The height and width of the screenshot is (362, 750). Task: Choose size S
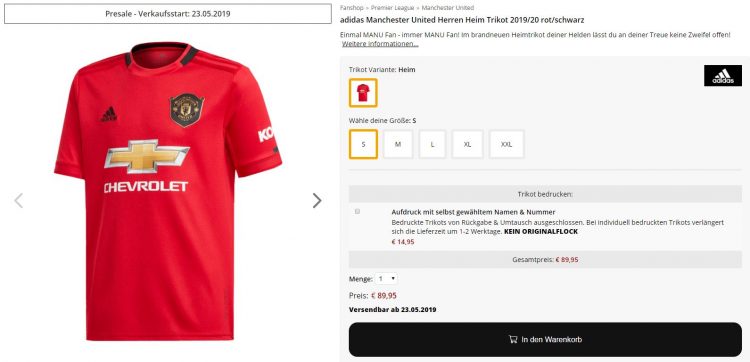pyautogui.click(x=364, y=144)
